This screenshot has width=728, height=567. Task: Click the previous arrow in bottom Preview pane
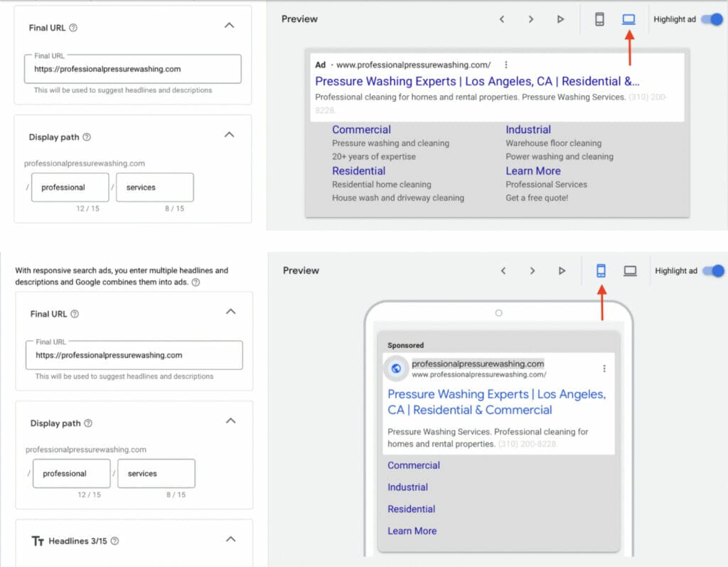(x=504, y=270)
